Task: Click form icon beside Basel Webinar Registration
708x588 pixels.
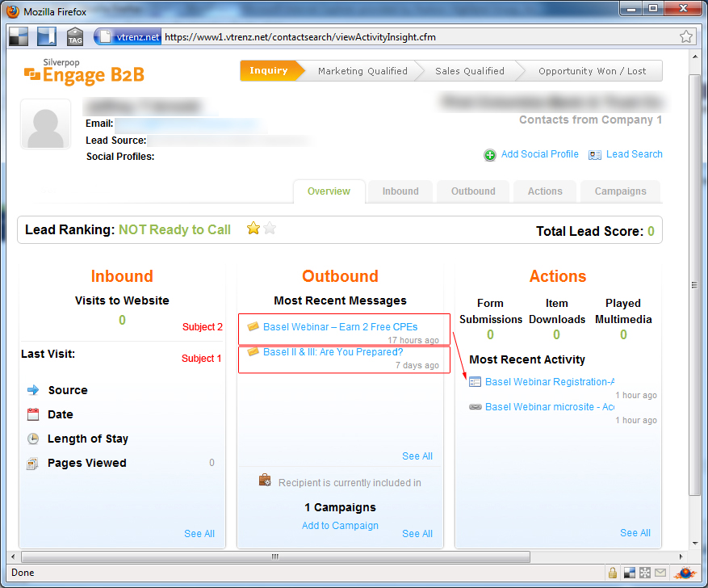Action: click(x=475, y=382)
